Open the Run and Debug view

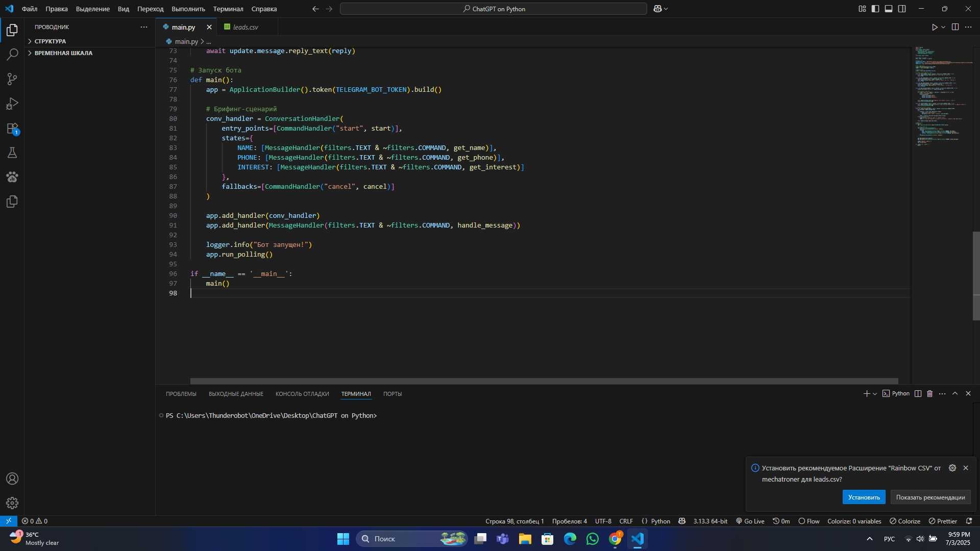click(12, 104)
